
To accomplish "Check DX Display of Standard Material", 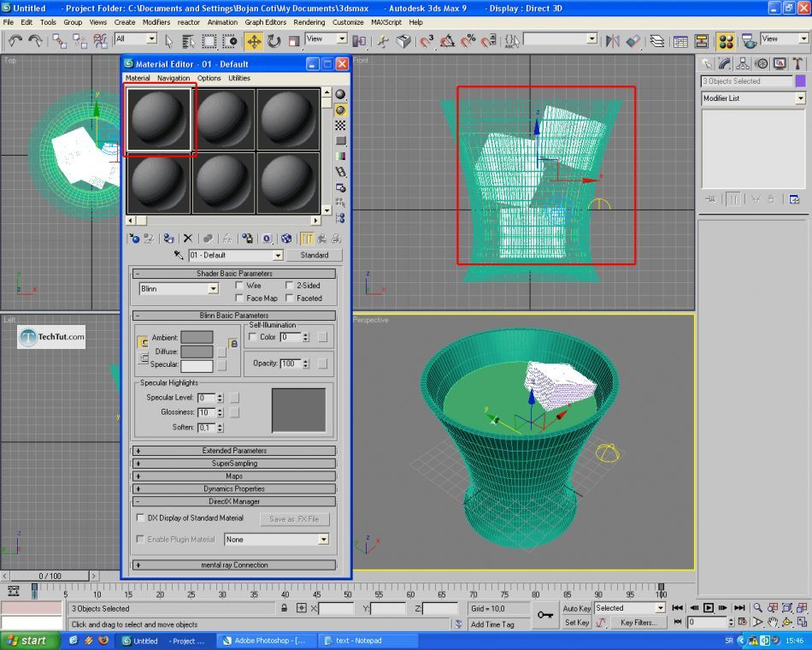I will [140, 517].
